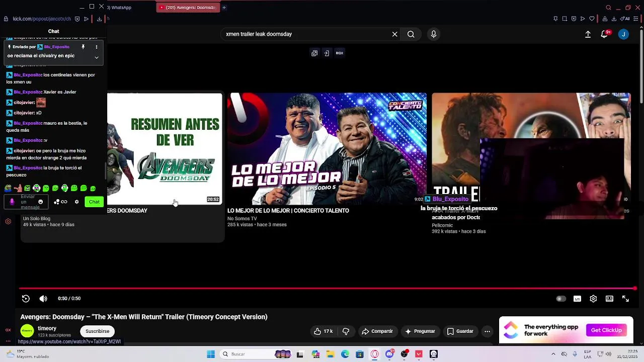The image size is (644, 362).
Task: Open the volume speaker tray icon
Action: (x=608, y=354)
